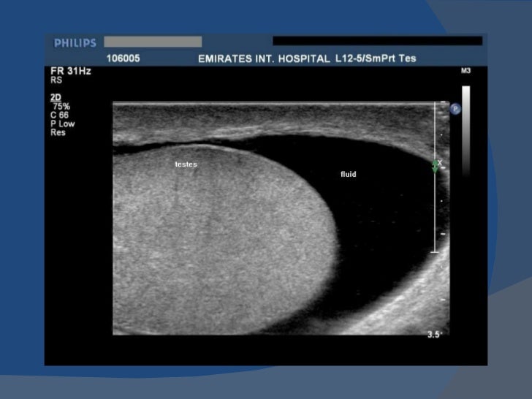Click the P Low persistence setting
Image resolution: width=532 pixels, height=399 pixels.
click(62, 123)
